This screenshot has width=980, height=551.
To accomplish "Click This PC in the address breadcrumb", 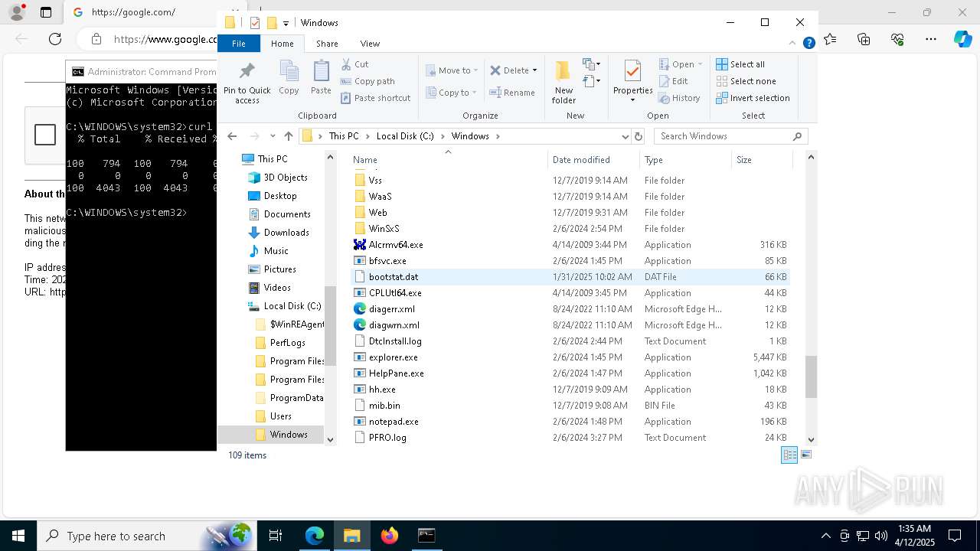I will pyautogui.click(x=344, y=136).
